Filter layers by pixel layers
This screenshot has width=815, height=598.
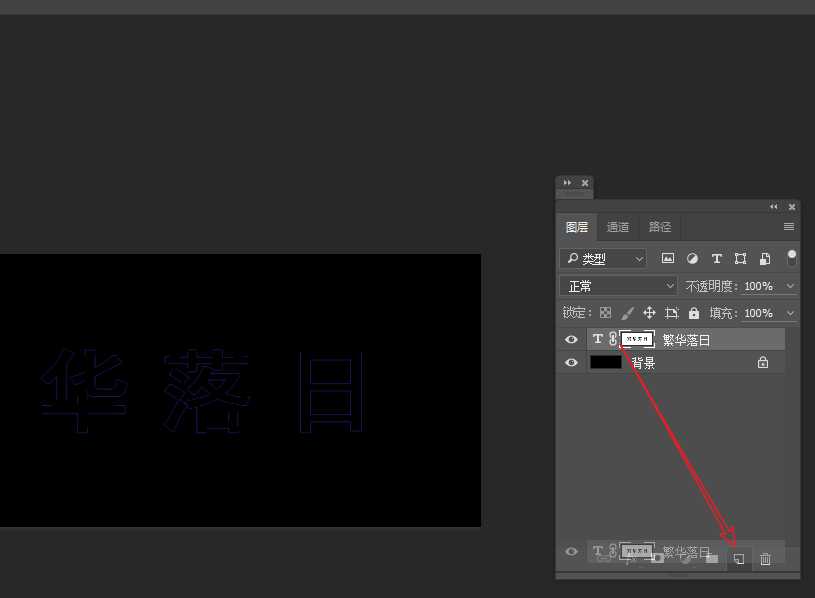point(668,258)
